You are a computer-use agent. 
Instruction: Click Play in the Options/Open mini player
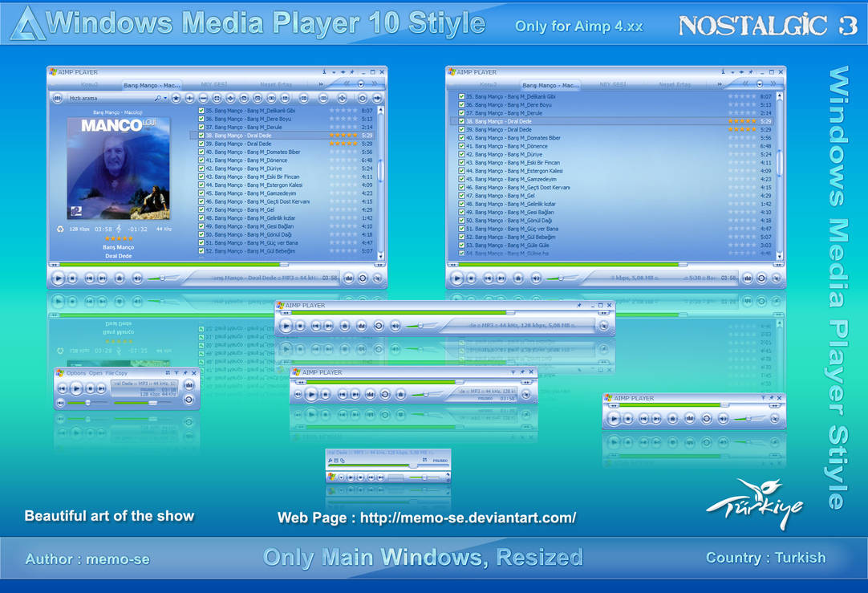pos(76,388)
